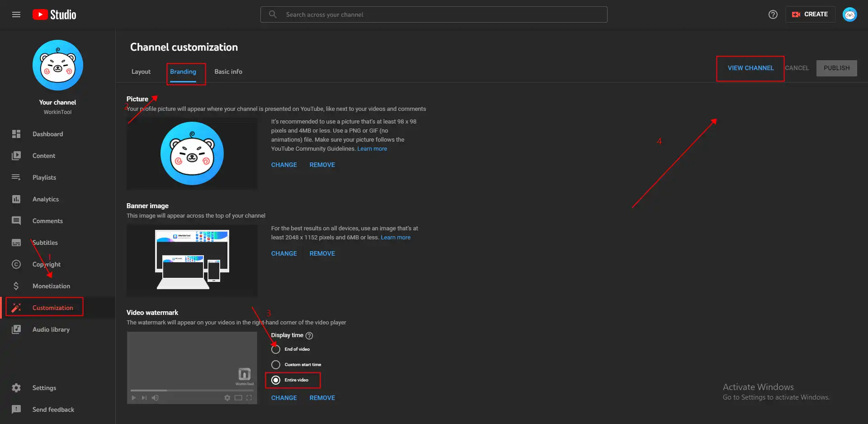868x424 pixels.
Task: Click the Monetization dollar icon
Action: 16,286
